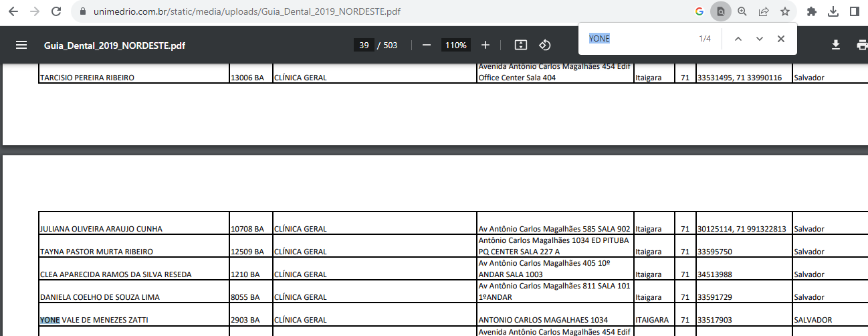The width and height of the screenshot is (868, 336).
Task: Click the 110% zoom level field
Action: point(455,46)
